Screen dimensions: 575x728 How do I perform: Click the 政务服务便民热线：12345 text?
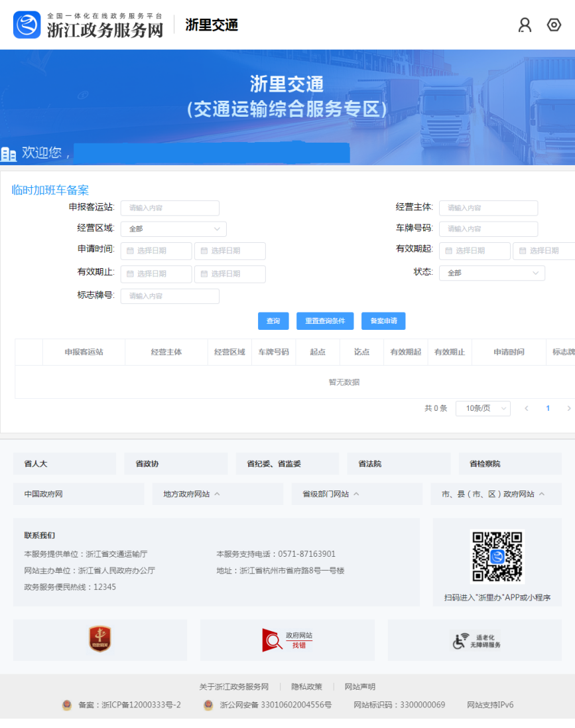(70, 587)
